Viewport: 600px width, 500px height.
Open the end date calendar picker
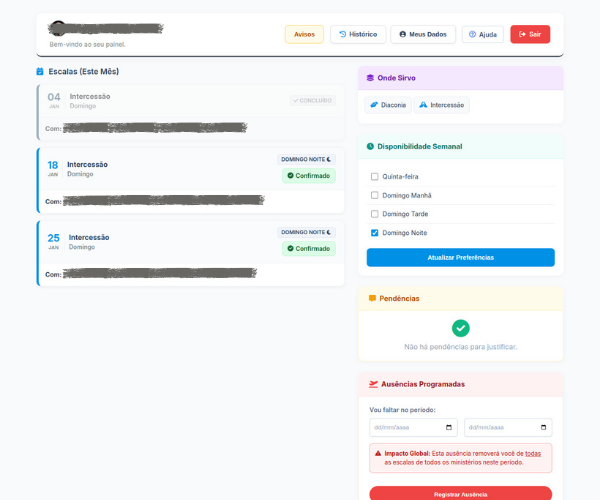pos(543,427)
